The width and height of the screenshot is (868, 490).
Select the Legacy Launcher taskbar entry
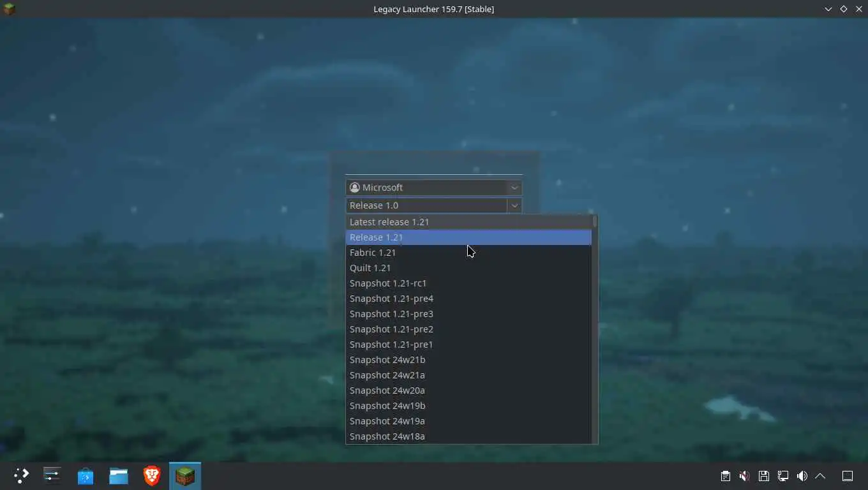185,476
